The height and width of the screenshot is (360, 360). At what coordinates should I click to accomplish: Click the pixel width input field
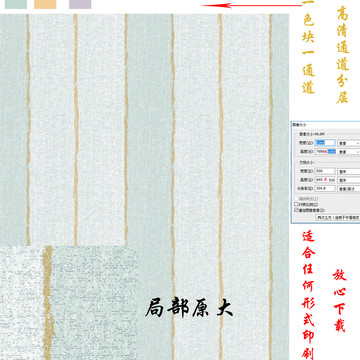pos(325,143)
